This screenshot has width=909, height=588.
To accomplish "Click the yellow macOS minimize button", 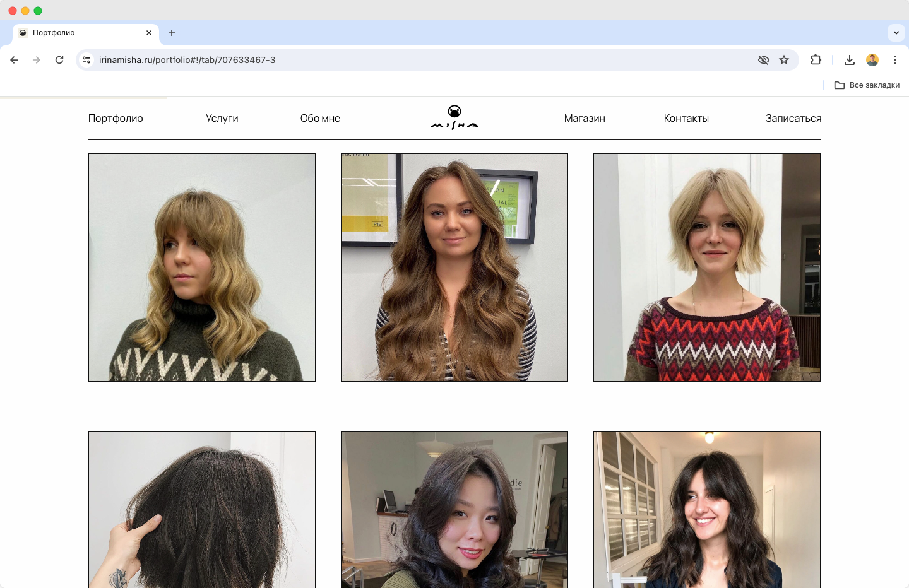I will click(25, 11).
